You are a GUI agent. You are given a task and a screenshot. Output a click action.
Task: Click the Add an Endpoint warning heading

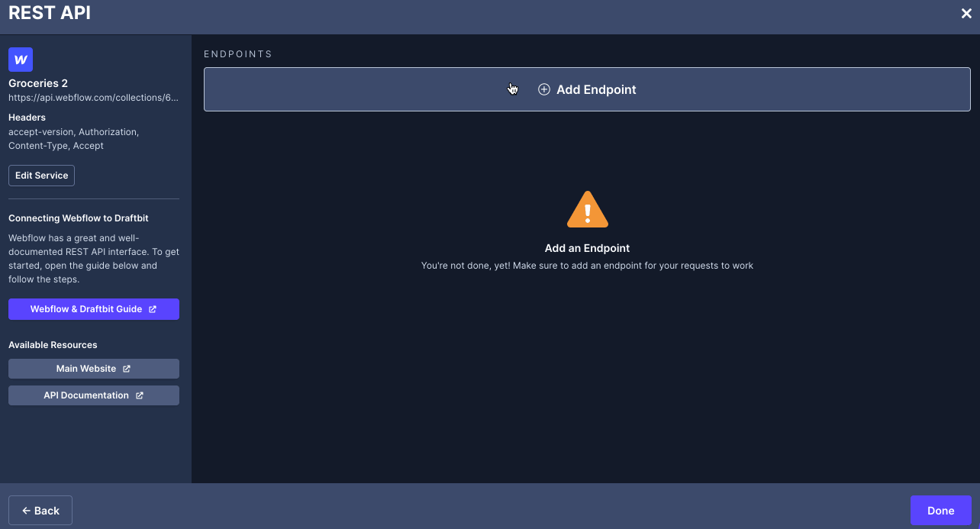(x=587, y=248)
